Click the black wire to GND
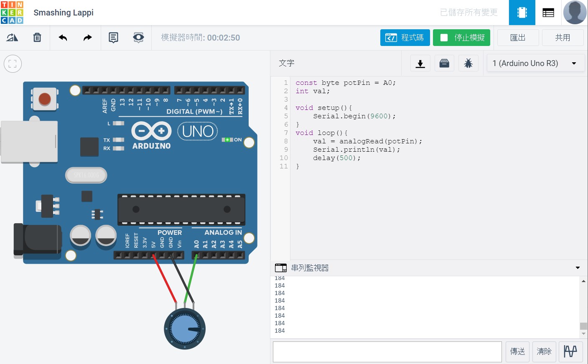 (182, 279)
